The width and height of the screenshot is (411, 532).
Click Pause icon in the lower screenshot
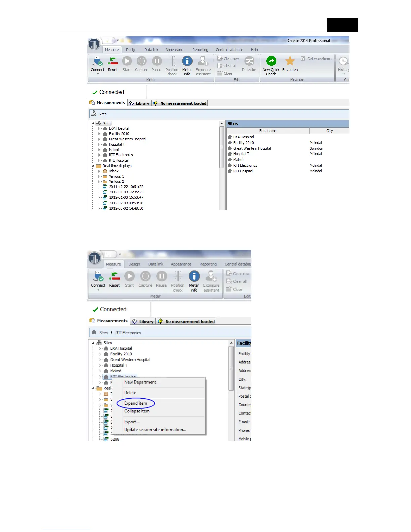[x=162, y=276]
